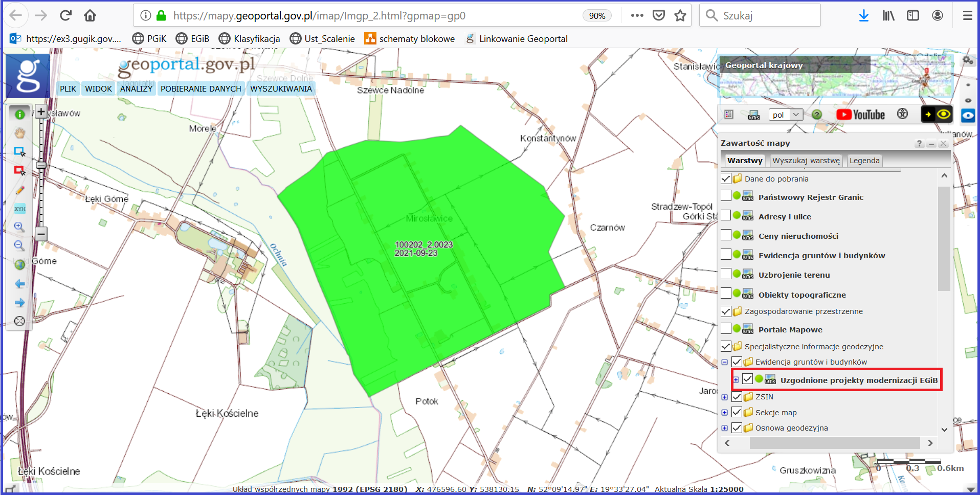Open the YouTube channel icon
This screenshot has height=495, width=980.
pos(860,115)
